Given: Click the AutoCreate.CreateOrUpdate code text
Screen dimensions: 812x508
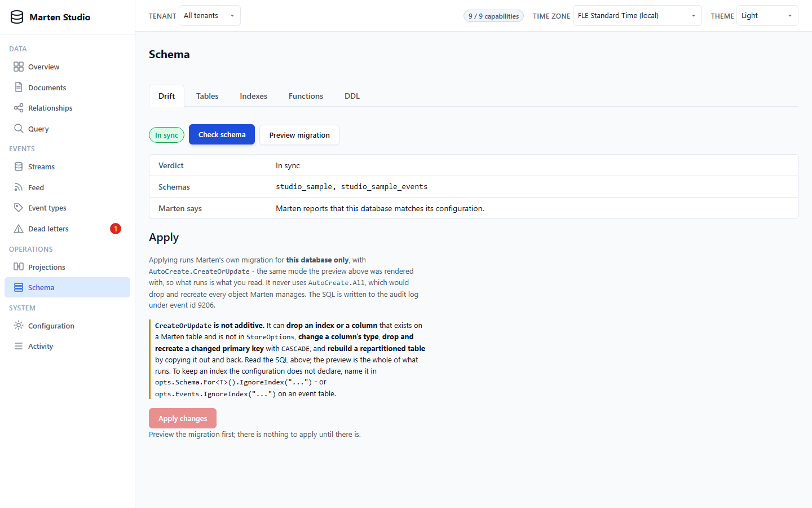Looking at the screenshot, I should tap(199, 271).
